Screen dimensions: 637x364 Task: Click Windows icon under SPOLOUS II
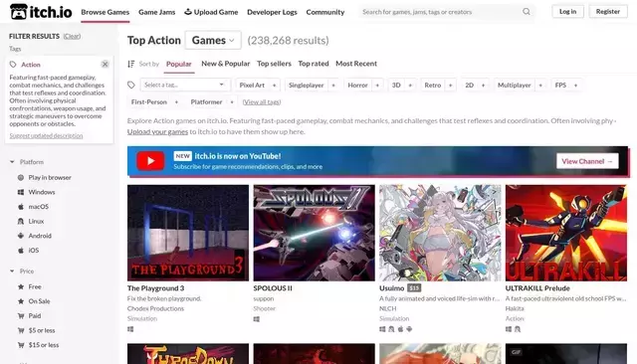pyautogui.click(x=257, y=319)
